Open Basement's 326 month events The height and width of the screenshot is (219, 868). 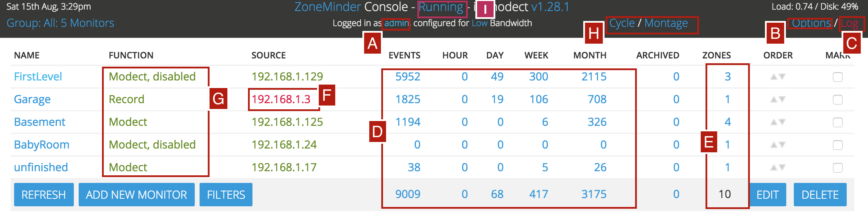[x=597, y=122]
